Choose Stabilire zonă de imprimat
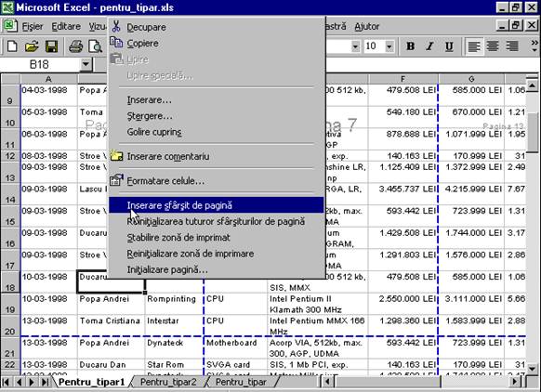Image resolution: width=541 pixels, height=392 pixels. point(217,238)
